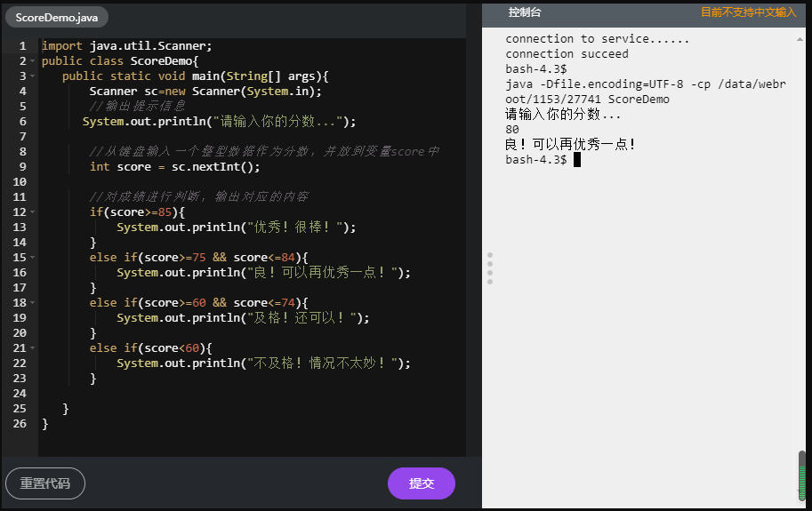Click the dotted splitter handle between panels
Viewport: 812px width, 511px height.
[x=490, y=268]
